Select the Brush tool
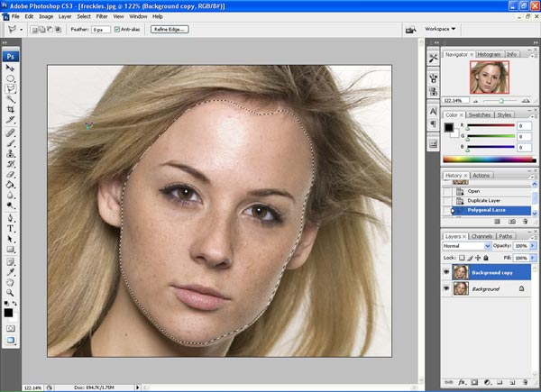This screenshot has height=392, width=541. (x=10, y=143)
